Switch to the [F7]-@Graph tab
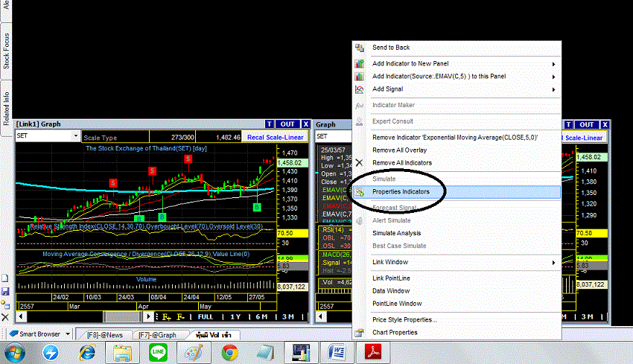The width and height of the screenshot is (633, 364). [157, 335]
